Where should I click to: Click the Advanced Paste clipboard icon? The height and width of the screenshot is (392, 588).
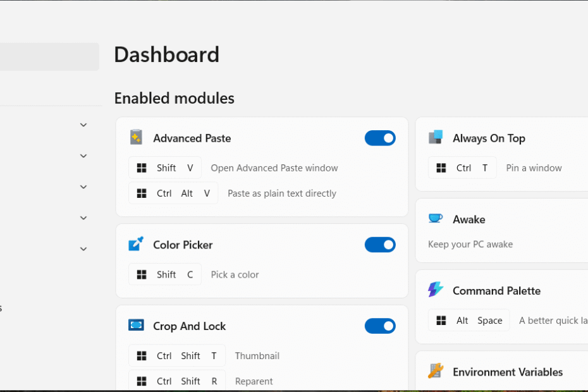[136, 137]
